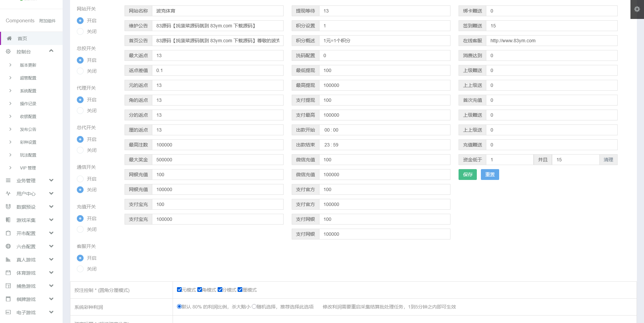The width and height of the screenshot is (644, 323).
Task: Select 关闭 under 网站开关
Action: coord(80,31)
